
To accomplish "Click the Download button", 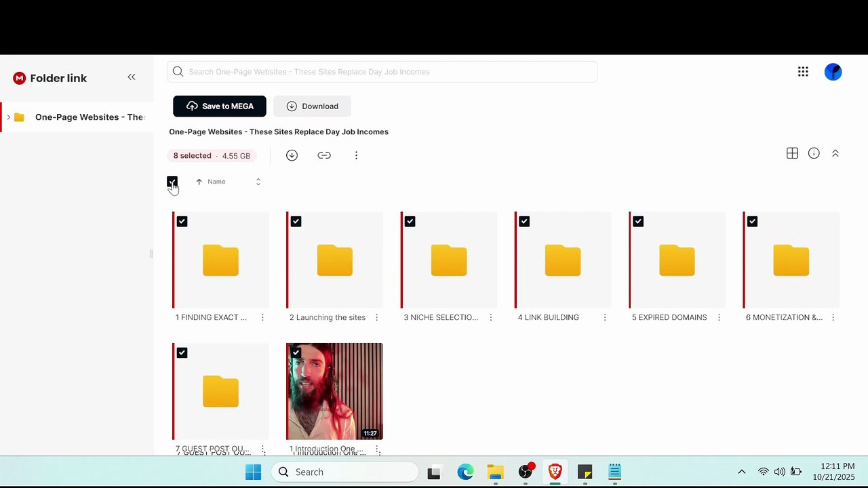I will (x=312, y=106).
